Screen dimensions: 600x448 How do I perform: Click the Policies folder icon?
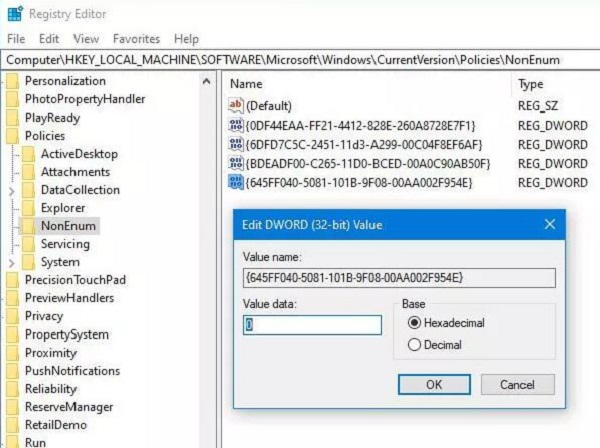point(13,136)
